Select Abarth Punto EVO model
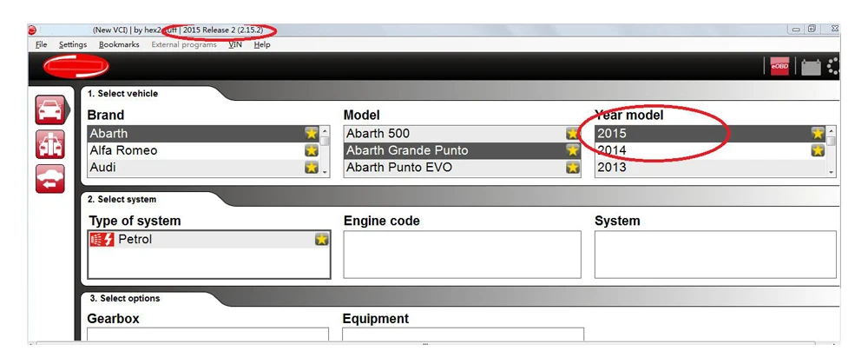The image size is (868, 351). (463, 167)
